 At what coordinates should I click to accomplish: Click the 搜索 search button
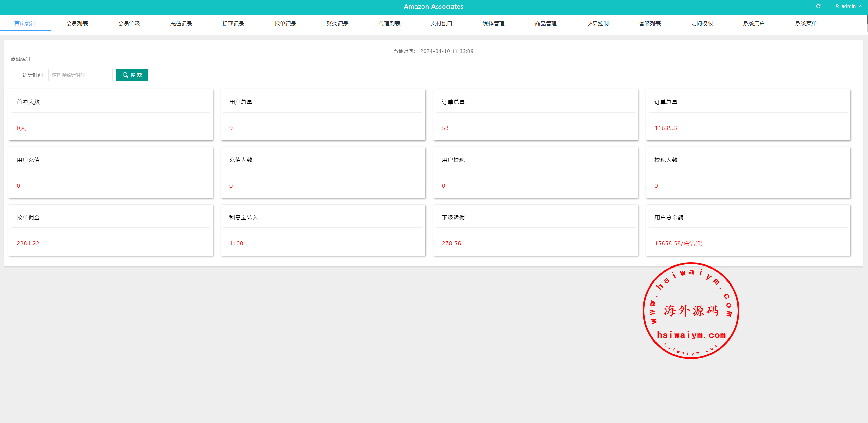pos(132,75)
